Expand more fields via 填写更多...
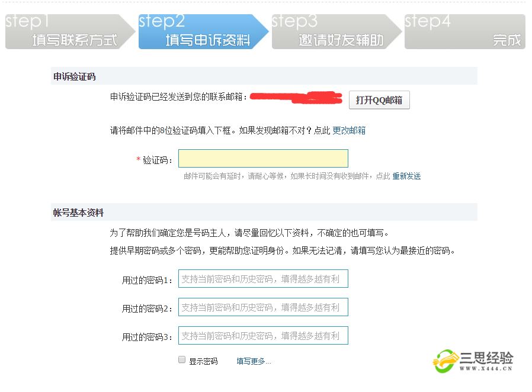 (x=254, y=361)
